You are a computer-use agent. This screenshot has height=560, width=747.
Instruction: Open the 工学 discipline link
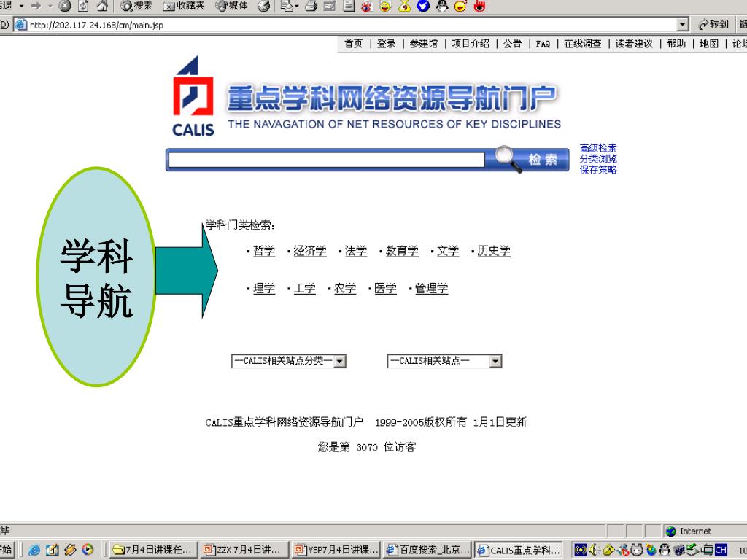[304, 288]
